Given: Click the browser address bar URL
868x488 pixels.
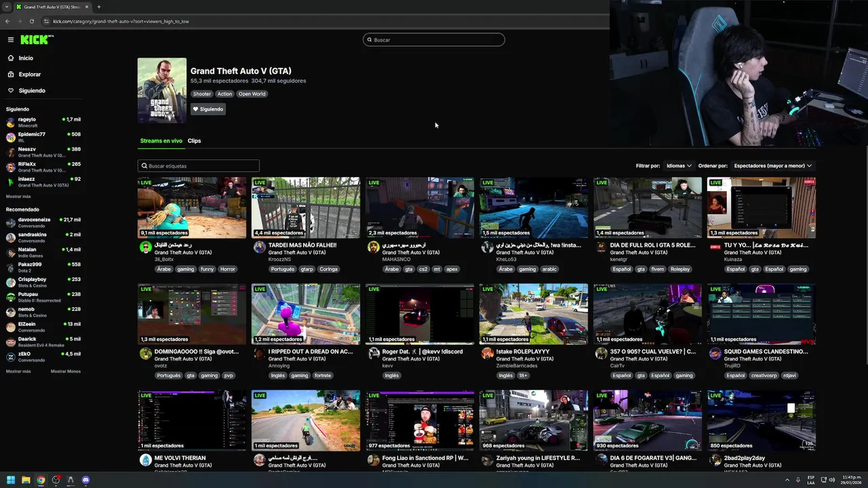Looking at the screenshot, I should point(121,21).
